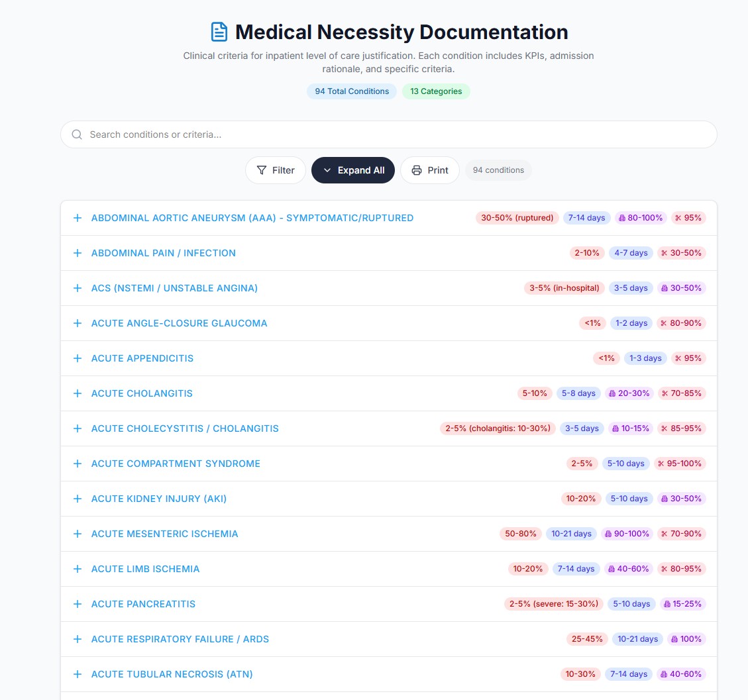The image size is (748, 700).
Task: Click the ICU icon on Acute Respiratory Failure row
Action: point(675,639)
